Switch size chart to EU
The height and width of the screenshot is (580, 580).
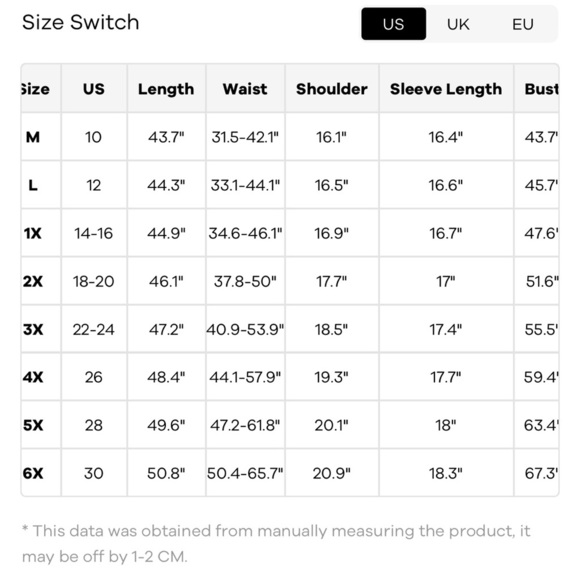[x=522, y=24]
